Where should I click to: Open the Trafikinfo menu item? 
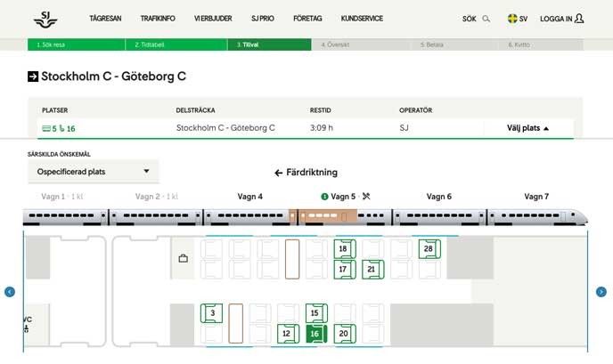[x=157, y=19]
